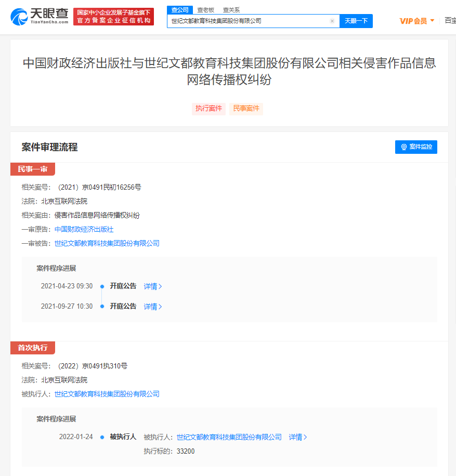Screen dimensions: 456x476
Task: Click into the company search input field
Action: (x=250, y=21)
